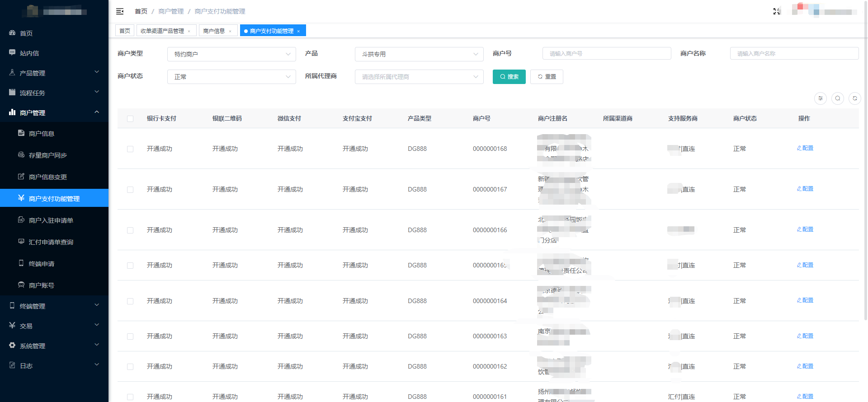Check the row for merchant 0000000163
The height and width of the screenshot is (402, 868).
click(x=130, y=337)
